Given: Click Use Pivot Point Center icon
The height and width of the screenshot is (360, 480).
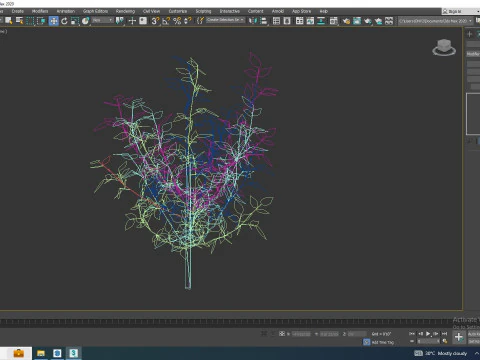Looking at the screenshot, I should 119,21.
